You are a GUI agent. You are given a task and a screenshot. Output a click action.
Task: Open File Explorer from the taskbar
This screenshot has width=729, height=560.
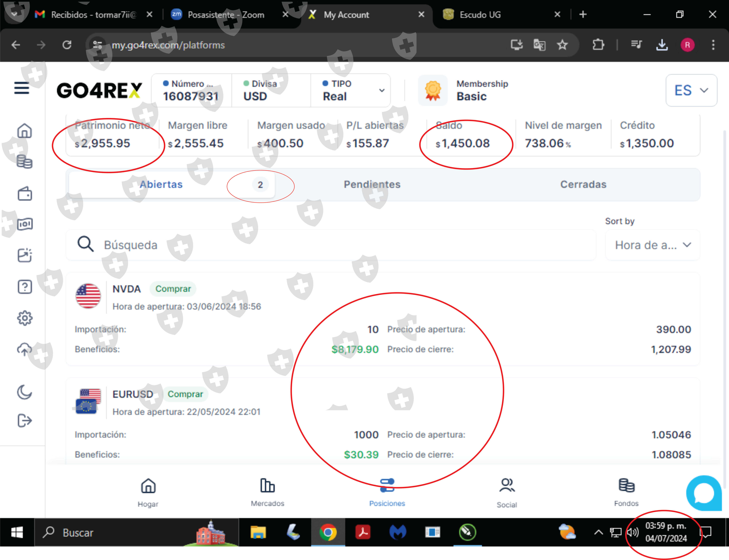tap(258, 532)
